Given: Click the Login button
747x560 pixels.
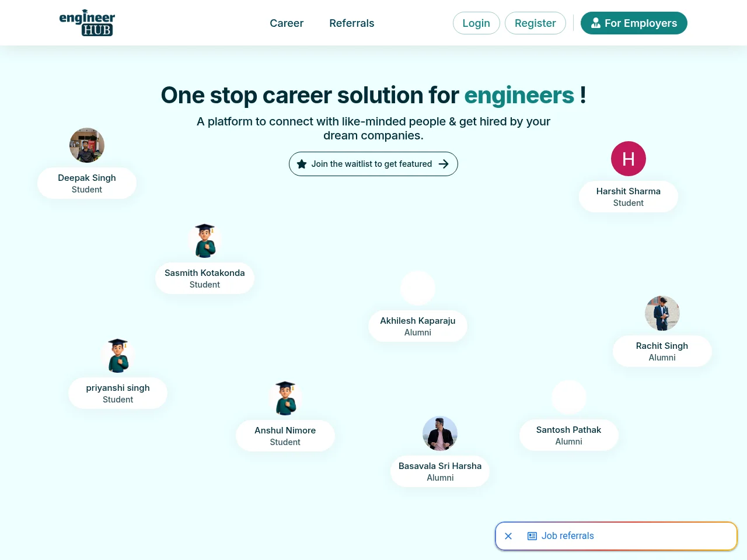Looking at the screenshot, I should tap(476, 23).
